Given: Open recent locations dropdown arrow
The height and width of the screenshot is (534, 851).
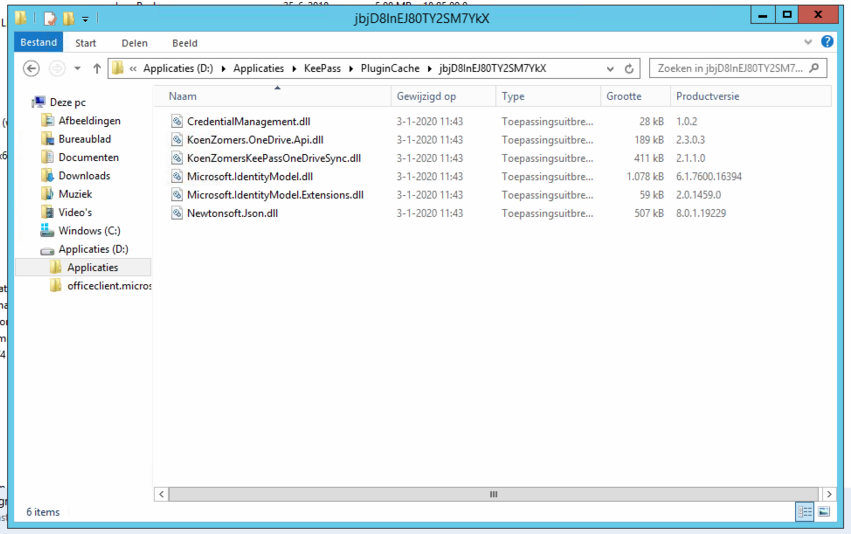Looking at the screenshot, I should pos(78,68).
